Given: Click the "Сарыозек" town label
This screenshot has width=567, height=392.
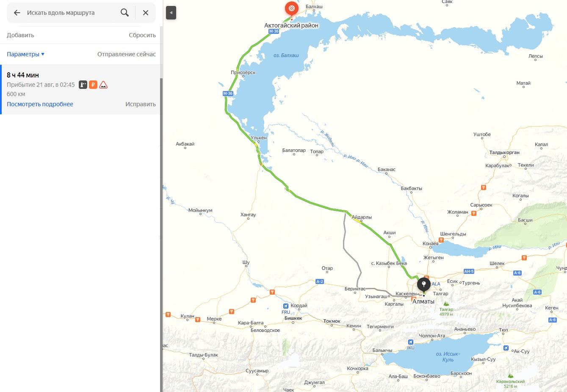Looking at the screenshot, I should 481,205.
